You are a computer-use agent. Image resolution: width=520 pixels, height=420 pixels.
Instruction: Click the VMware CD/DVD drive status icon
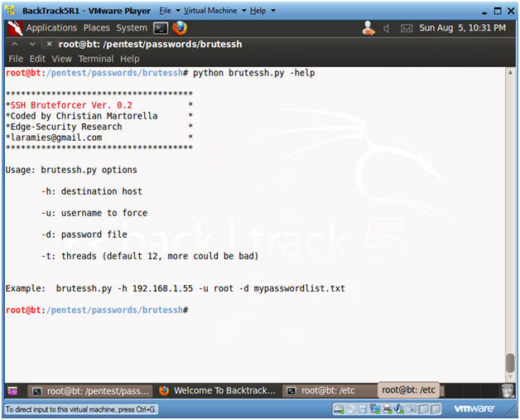(351, 409)
